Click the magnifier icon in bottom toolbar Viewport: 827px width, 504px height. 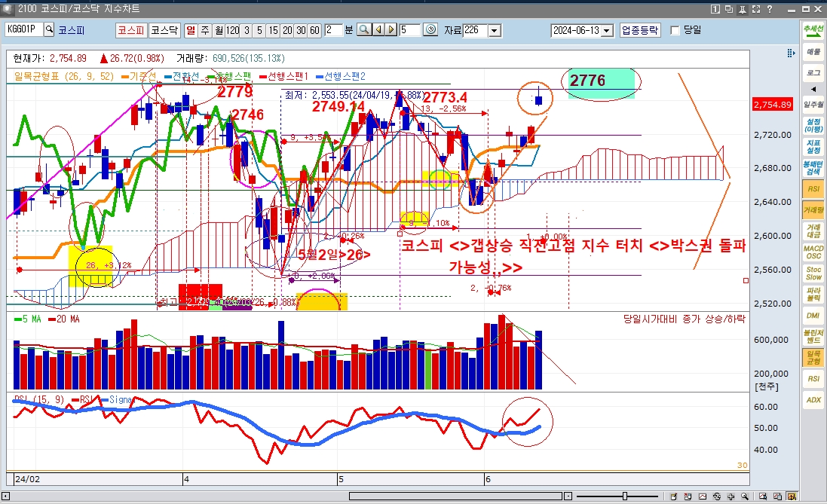point(745,496)
